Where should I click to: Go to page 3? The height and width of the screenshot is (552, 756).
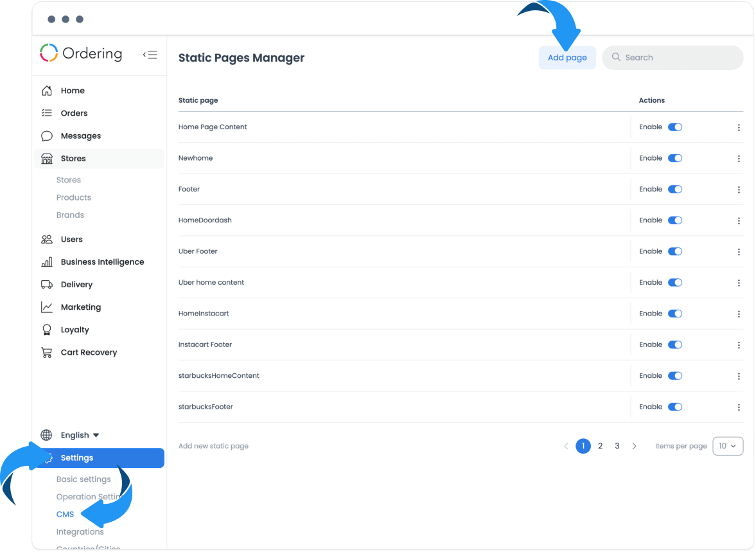point(617,446)
